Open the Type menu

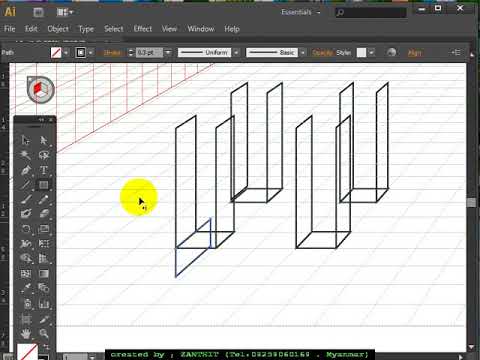click(86, 29)
